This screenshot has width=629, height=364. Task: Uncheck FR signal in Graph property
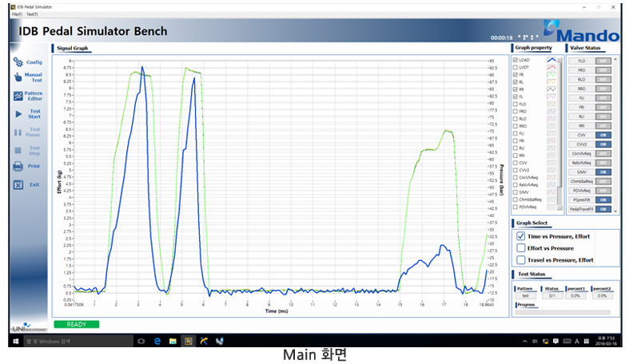tap(516, 74)
